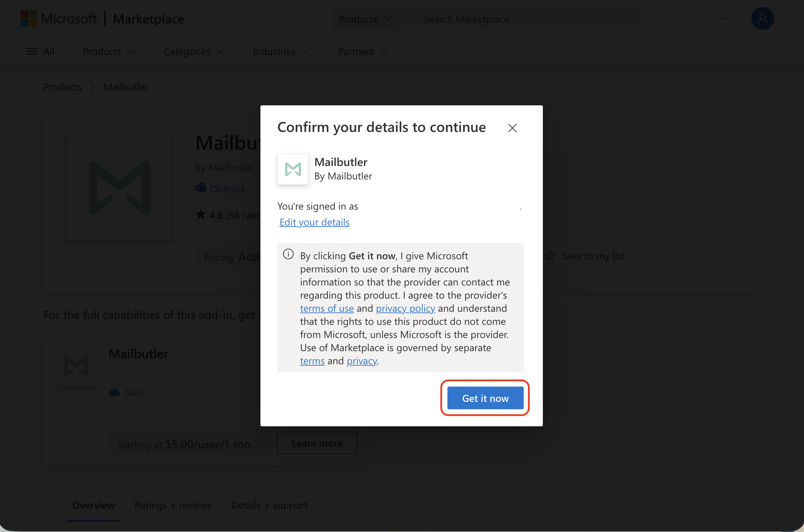Open the three-dot more options menu

coord(726,18)
